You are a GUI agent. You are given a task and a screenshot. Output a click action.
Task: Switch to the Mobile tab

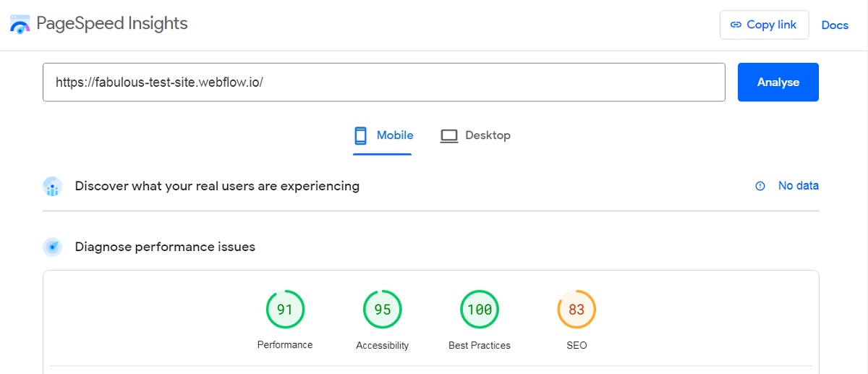tap(383, 135)
